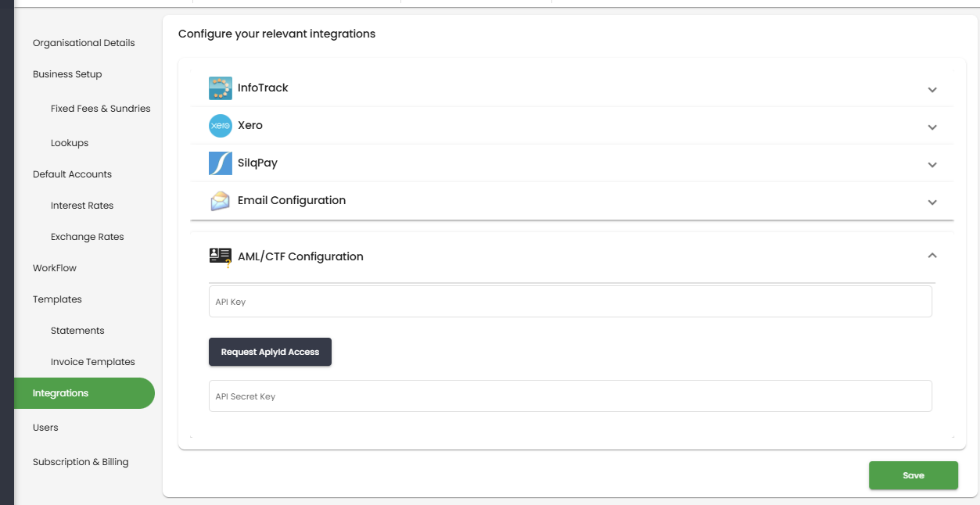Image resolution: width=980 pixels, height=505 pixels.
Task: Focus the API Key input field
Action: (570, 301)
